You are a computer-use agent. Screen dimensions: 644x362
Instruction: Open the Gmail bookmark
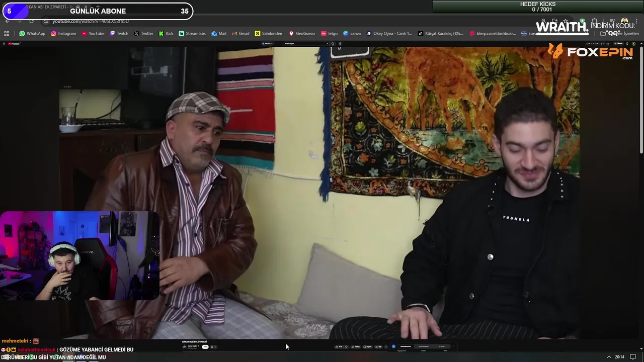240,33
